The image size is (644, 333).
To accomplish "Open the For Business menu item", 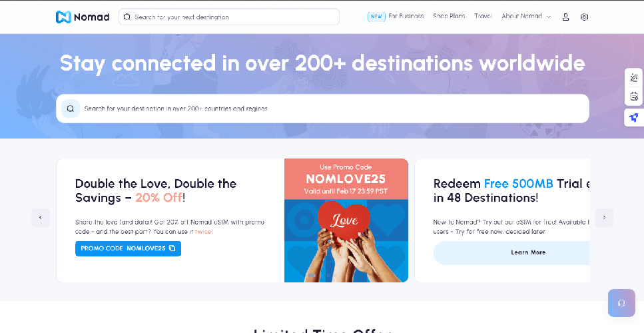I will pos(406,17).
